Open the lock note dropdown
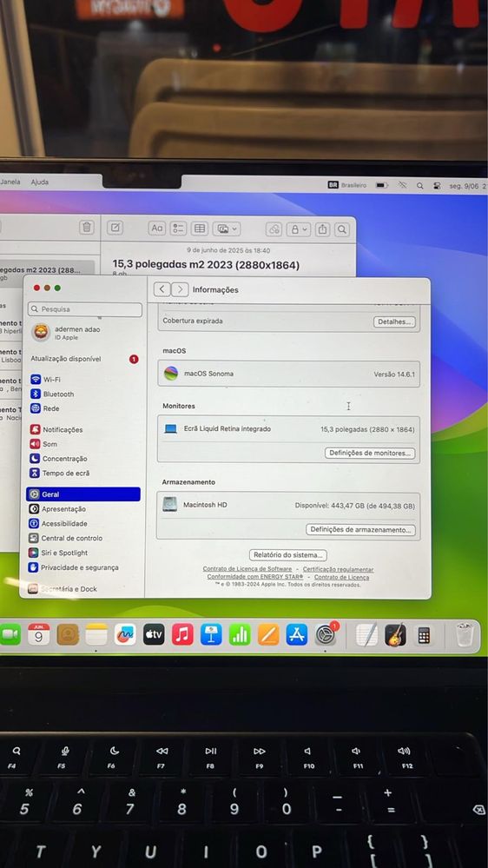488x868 pixels. [299, 229]
